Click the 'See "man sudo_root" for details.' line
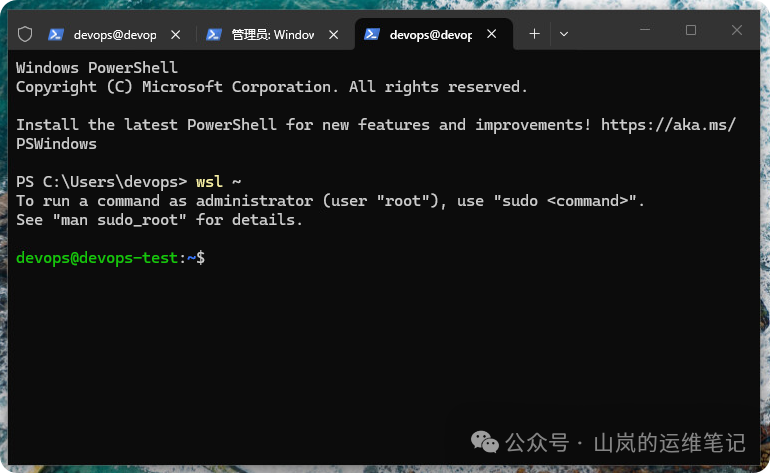This screenshot has height=473, width=770. coord(159,220)
